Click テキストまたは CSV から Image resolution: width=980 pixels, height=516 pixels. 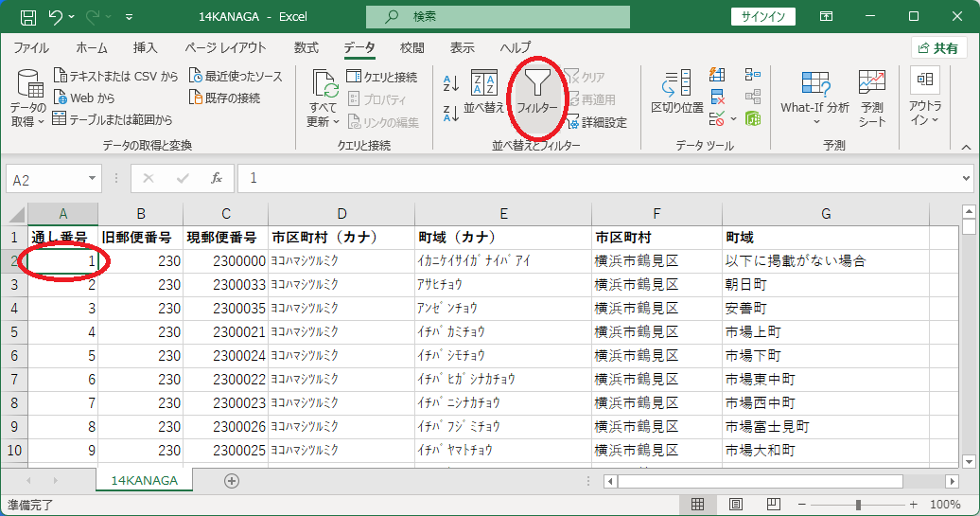pyautogui.click(x=116, y=77)
